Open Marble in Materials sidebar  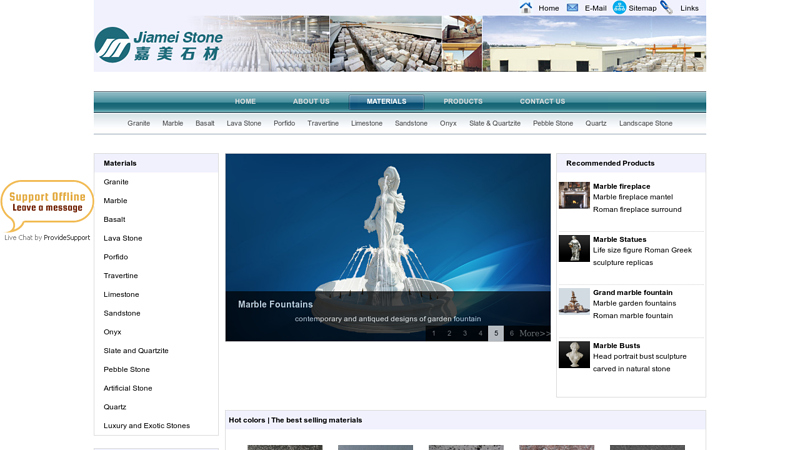coord(115,201)
